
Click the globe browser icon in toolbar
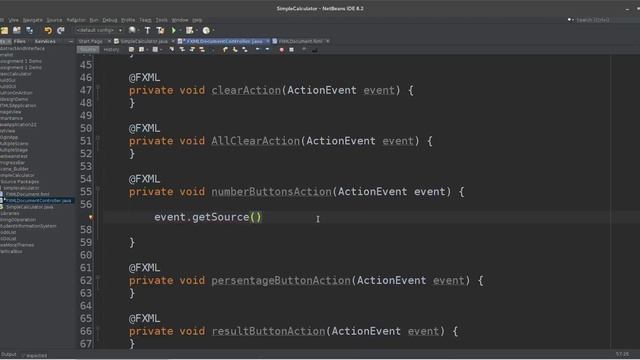[132, 30]
